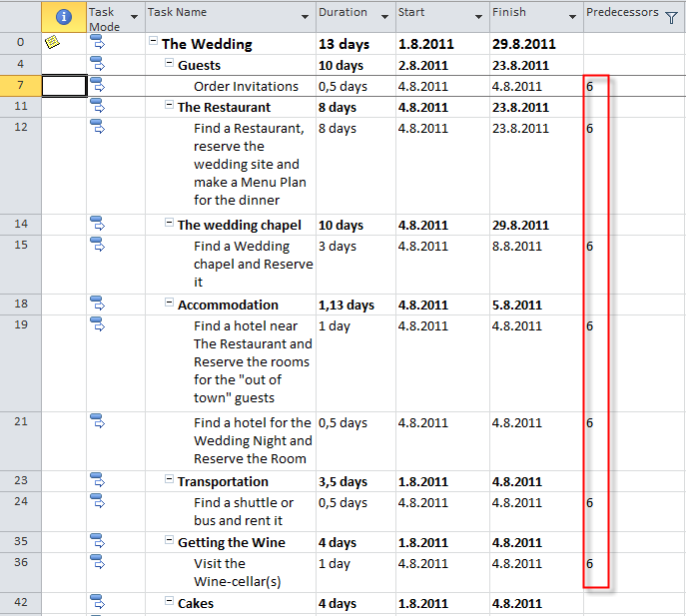Click the blue info indicator column header icon

pyautogui.click(x=64, y=17)
